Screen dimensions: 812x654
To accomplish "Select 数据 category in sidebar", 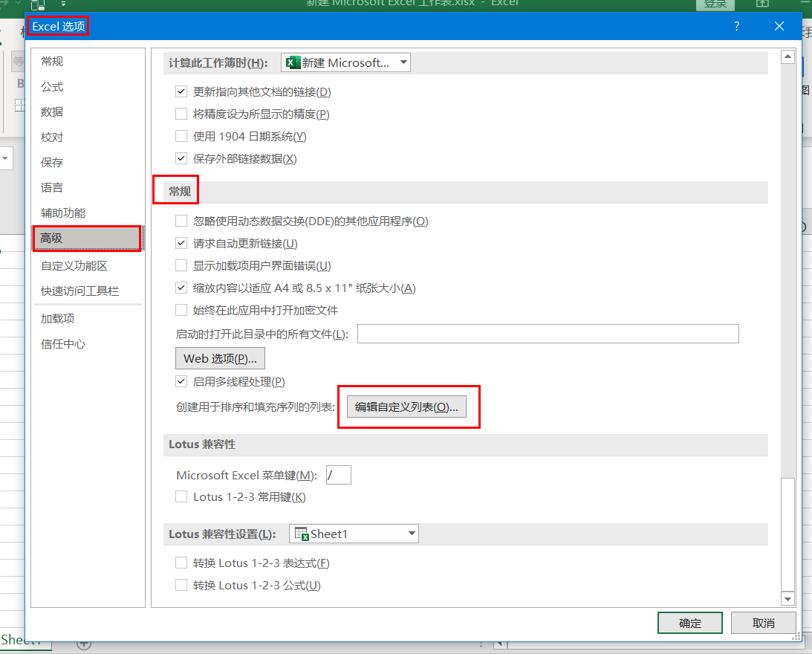I will (x=88, y=112).
